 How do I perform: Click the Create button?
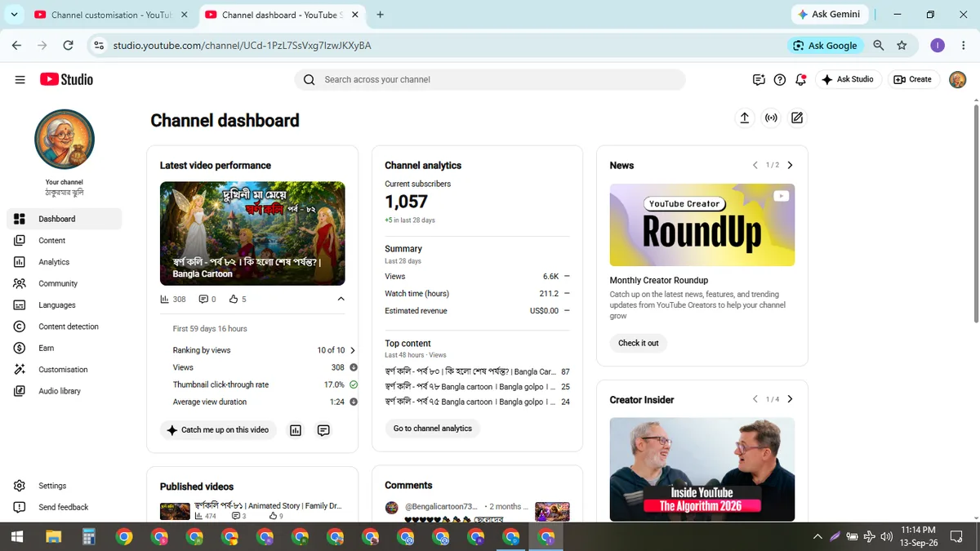pos(913,79)
